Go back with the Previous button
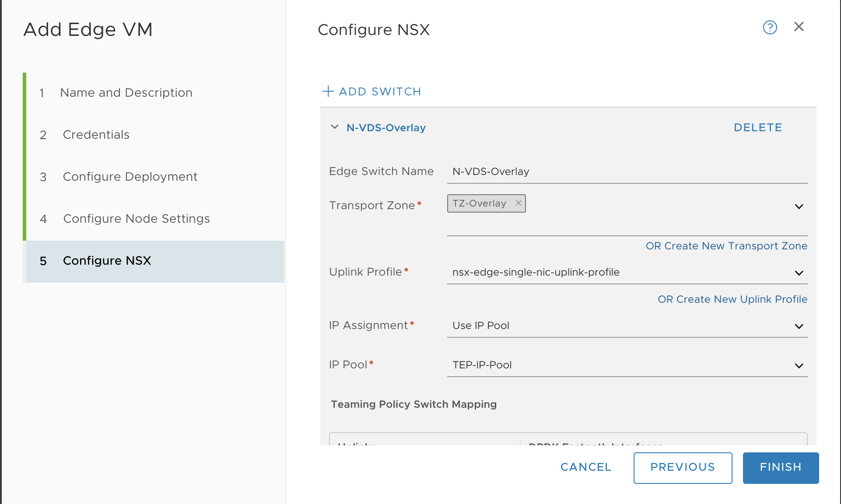Image resolution: width=841 pixels, height=504 pixels. [x=683, y=468]
